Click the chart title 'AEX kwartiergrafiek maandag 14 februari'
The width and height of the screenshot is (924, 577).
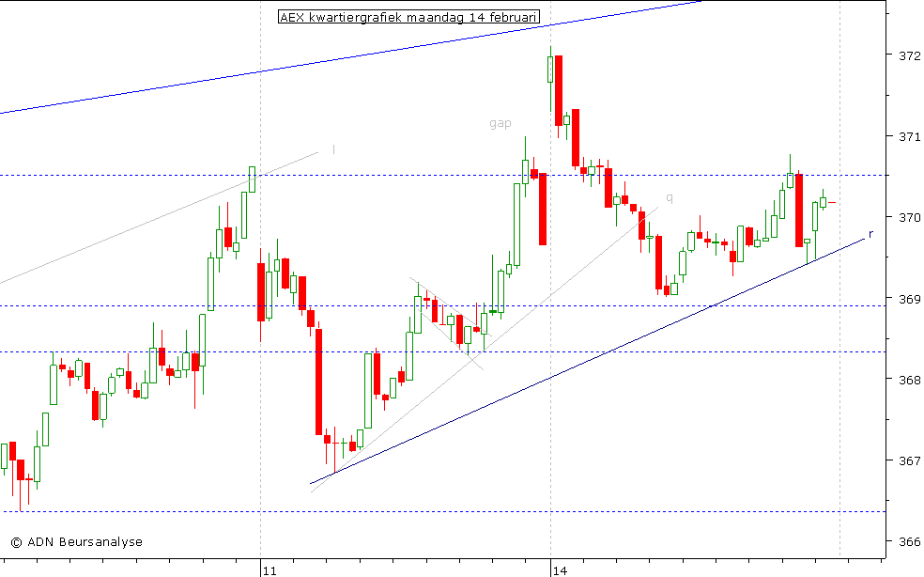coord(408,17)
